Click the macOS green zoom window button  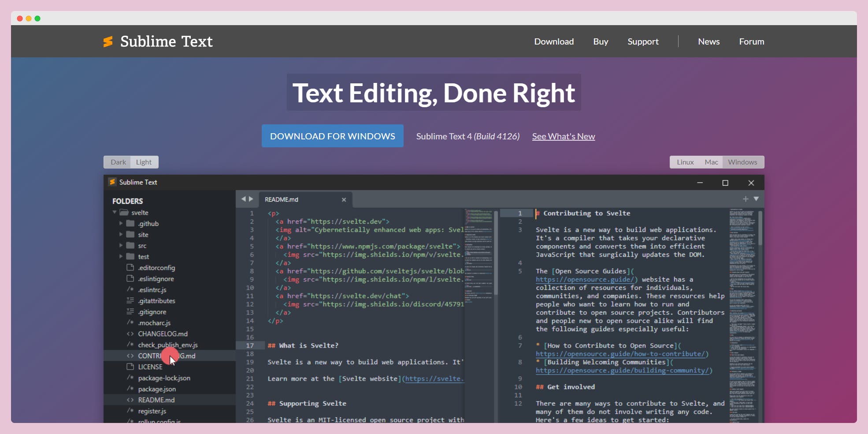(x=37, y=19)
